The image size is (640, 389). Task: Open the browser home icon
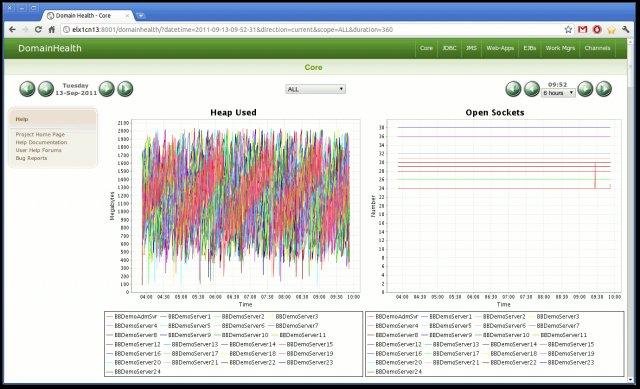[51, 29]
